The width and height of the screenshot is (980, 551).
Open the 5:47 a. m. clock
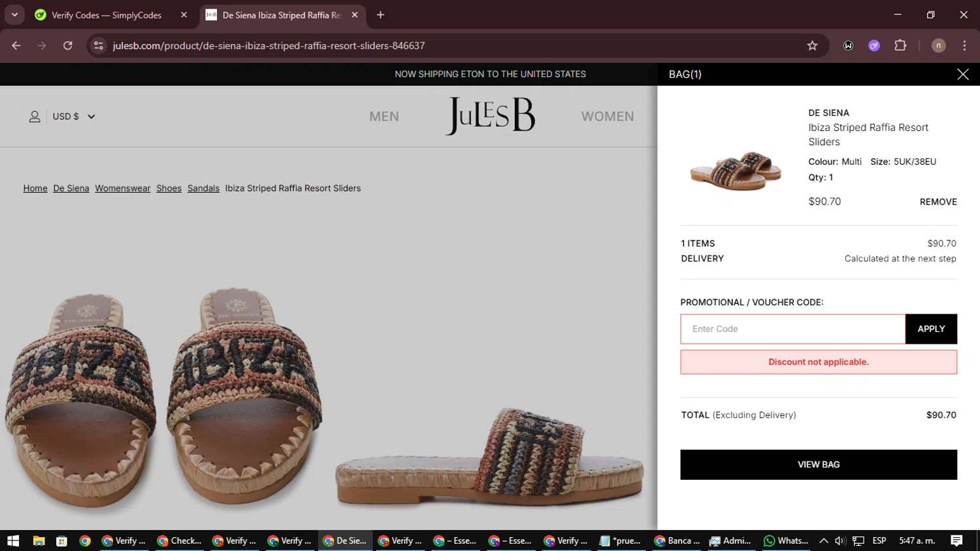point(917,541)
